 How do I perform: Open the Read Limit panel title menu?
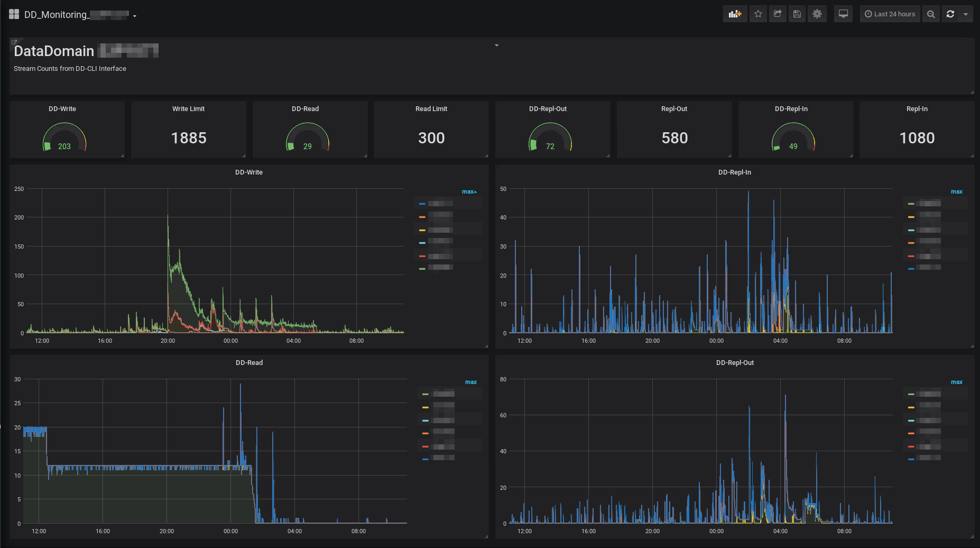pos(431,109)
